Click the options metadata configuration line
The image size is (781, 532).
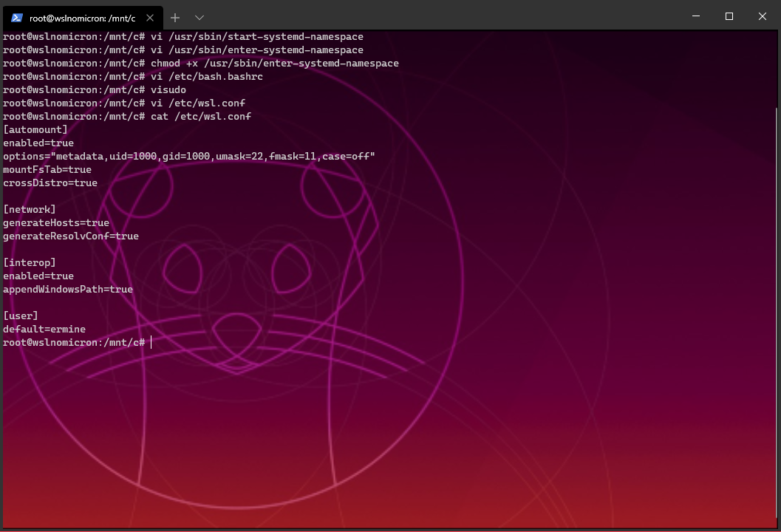point(188,156)
